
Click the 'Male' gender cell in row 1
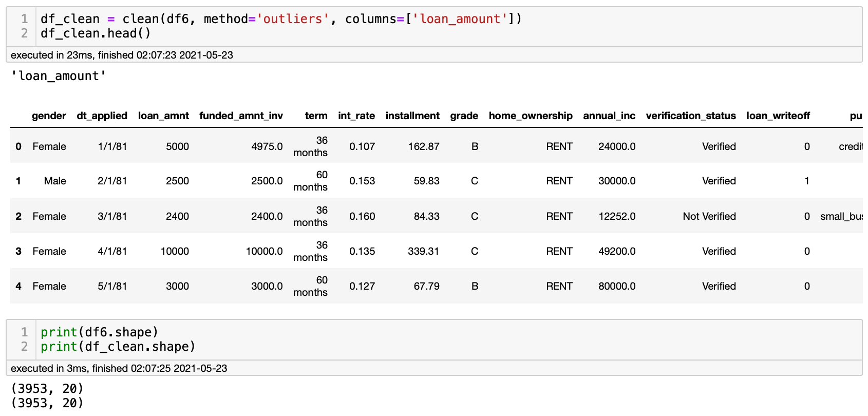coord(55,181)
